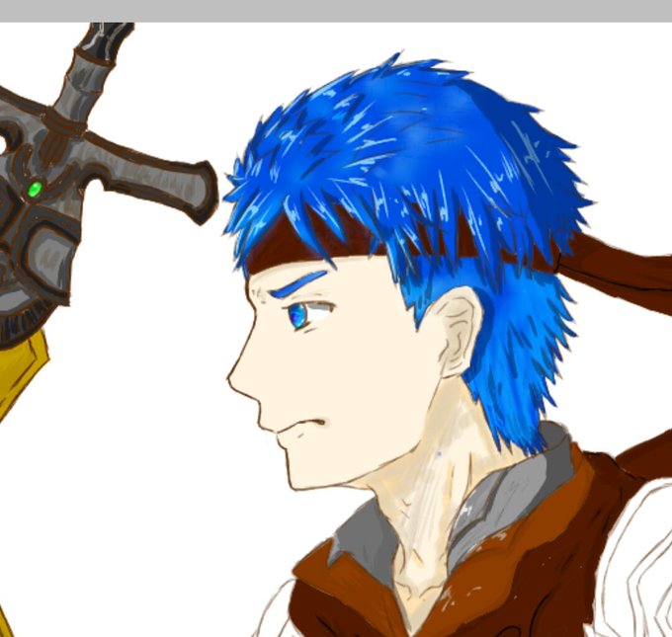
Task: Click the blue eyebrow on the canvas
Action: point(298,284)
